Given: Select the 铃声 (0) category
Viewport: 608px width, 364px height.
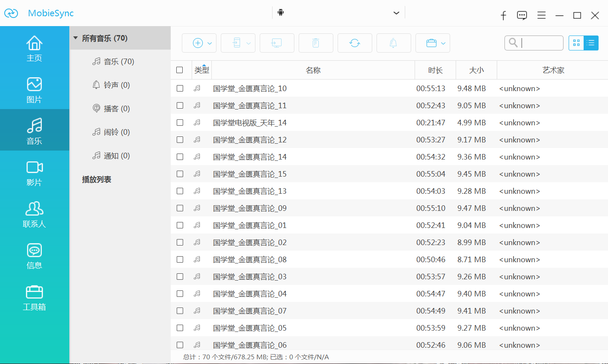Looking at the screenshot, I should pyautogui.click(x=116, y=85).
